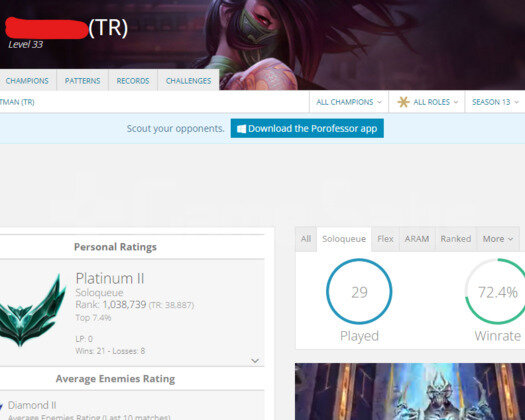Click the Platinum rank emblem

[32, 310]
